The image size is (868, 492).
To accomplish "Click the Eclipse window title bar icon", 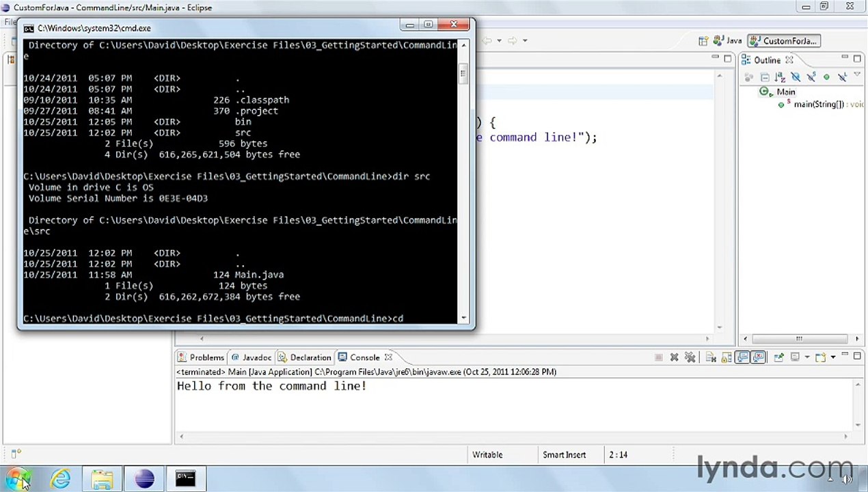I will click(x=7, y=8).
